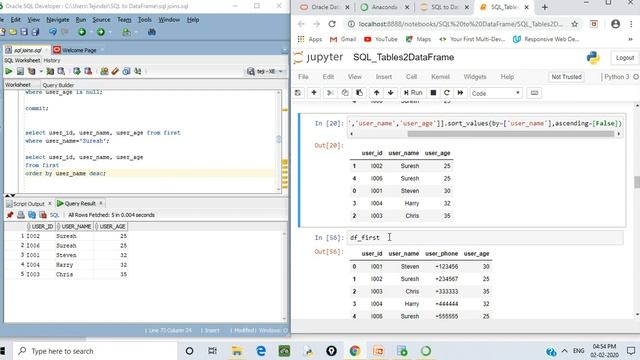
Task: Open command palette keyboard icon in Jupyter
Action: (534, 93)
